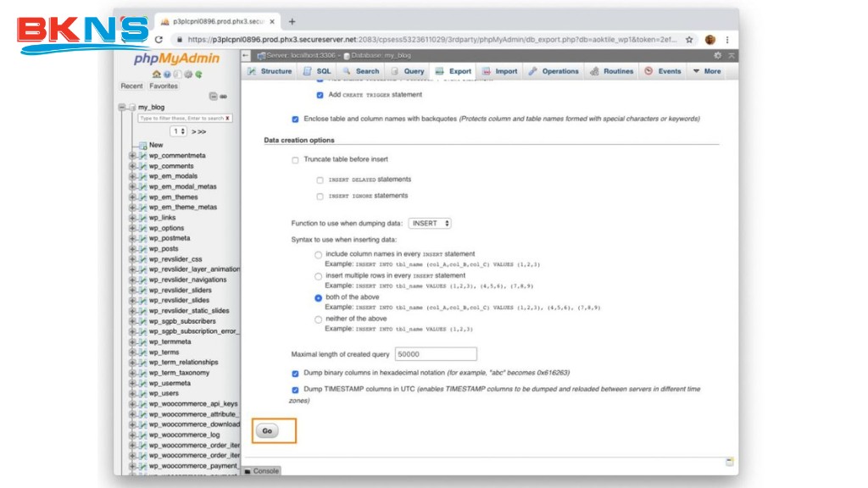The height and width of the screenshot is (488, 868).
Task: Bookmark this page with the star icon
Action: click(x=689, y=39)
